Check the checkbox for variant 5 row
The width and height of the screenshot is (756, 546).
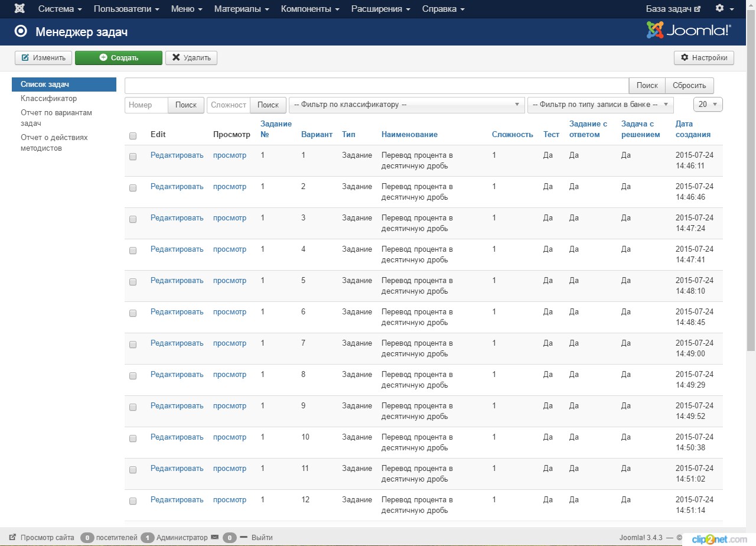(133, 282)
